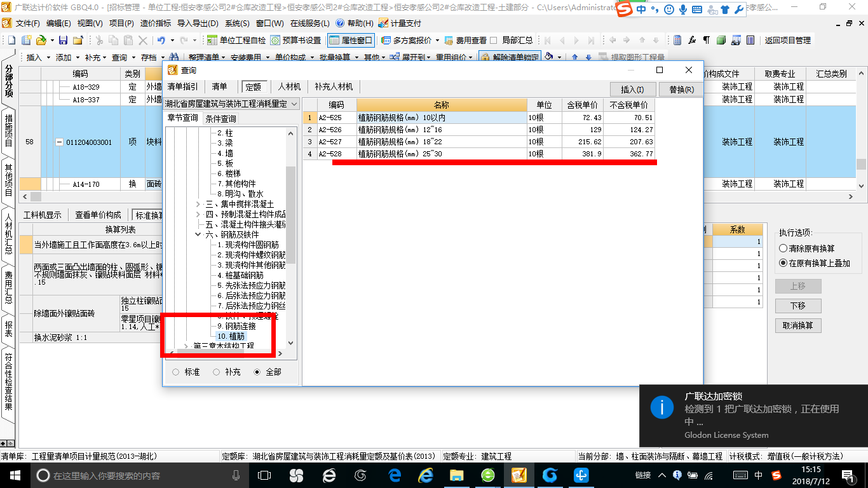Click the blue down arrow icon
Image resolution: width=868 pixels, height=488 pixels.
click(x=588, y=57)
